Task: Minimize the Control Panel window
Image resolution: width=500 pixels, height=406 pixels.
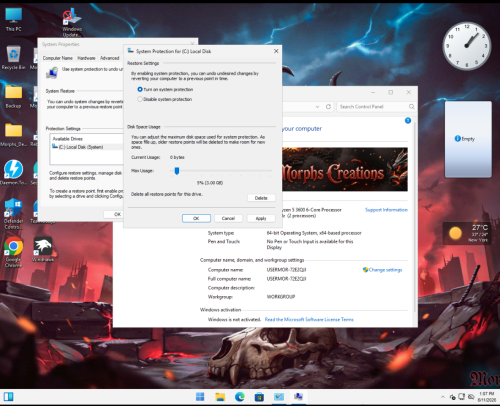Action: [x=373, y=92]
